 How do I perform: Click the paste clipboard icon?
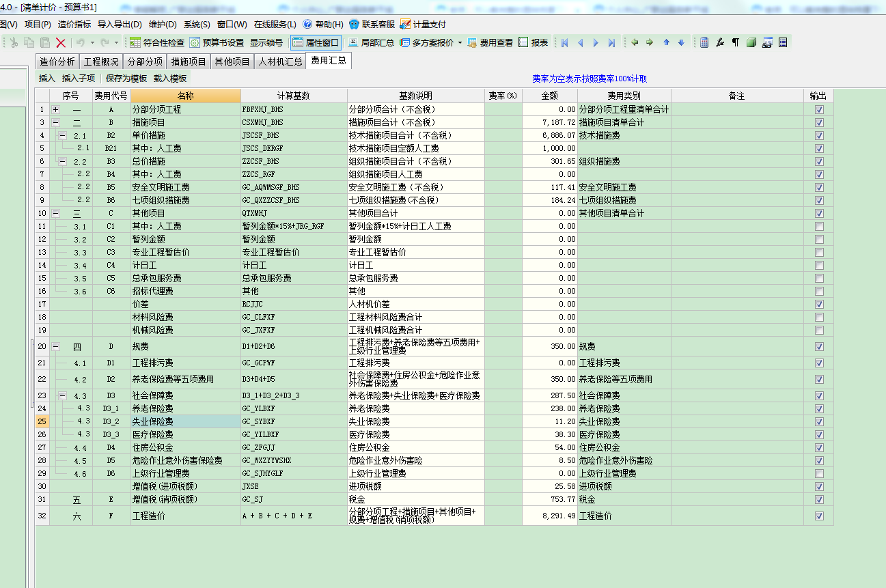[45, 42]
